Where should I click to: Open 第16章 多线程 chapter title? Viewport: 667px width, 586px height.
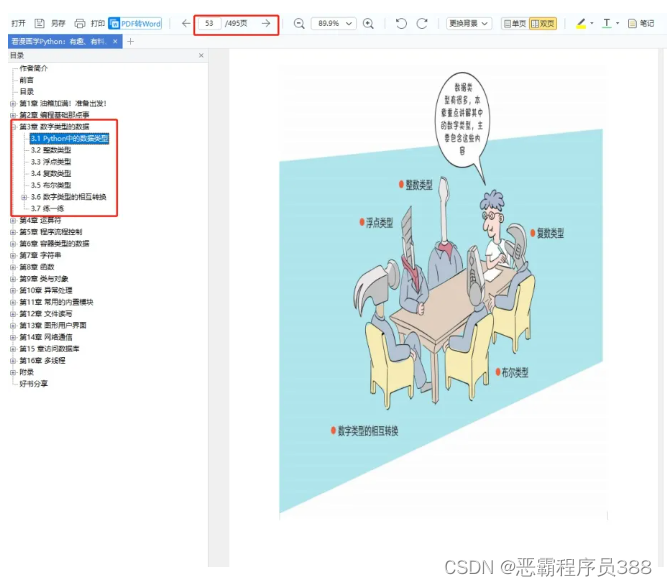(43, 361)
